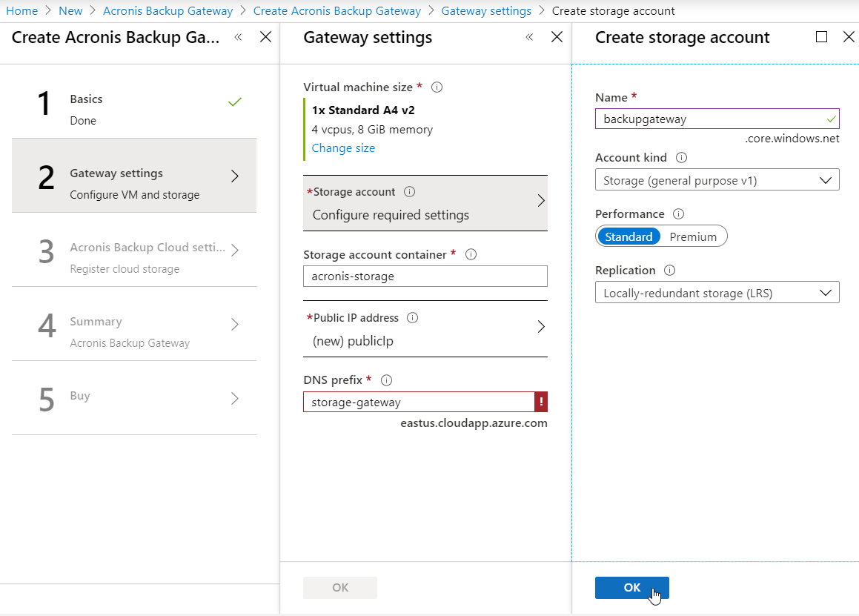Expand Storage account configure required settings

tap(425, 203)
